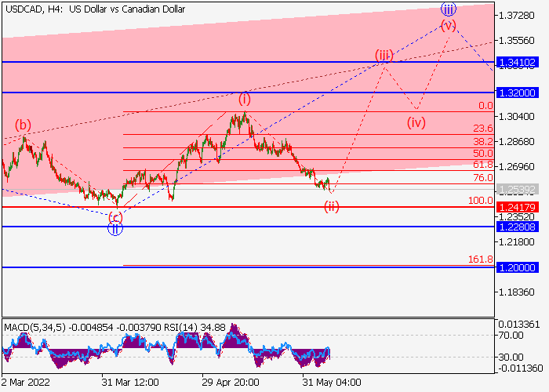Select the Fibonacci 161.8 level label
Viewport: 549px width, 392px height.
point(480,260)
